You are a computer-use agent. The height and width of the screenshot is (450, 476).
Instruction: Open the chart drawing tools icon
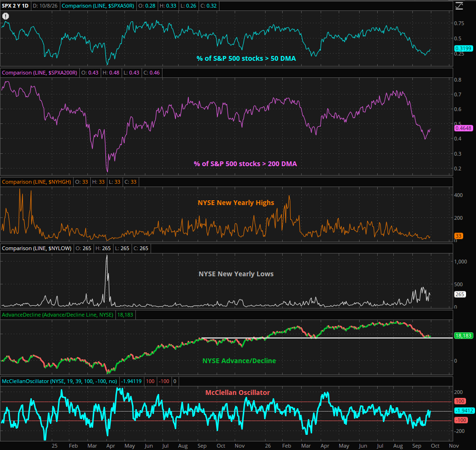[459, 6]
